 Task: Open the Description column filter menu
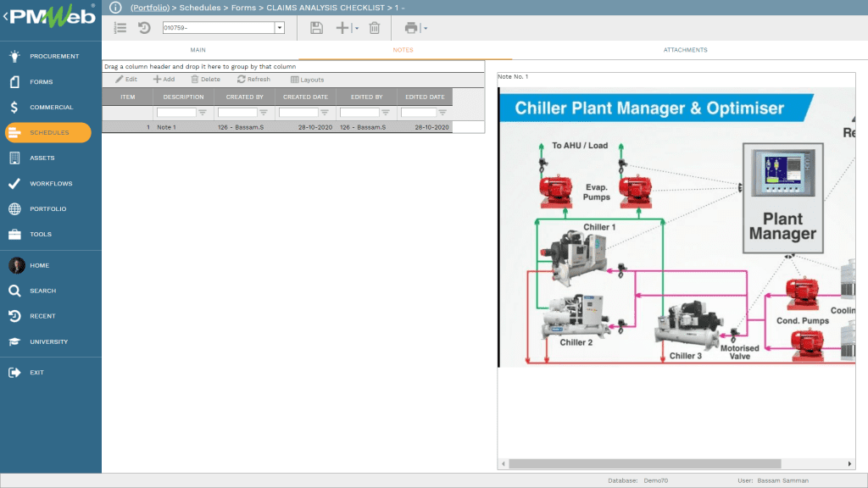pyautogui.click(x=203, y=113)
